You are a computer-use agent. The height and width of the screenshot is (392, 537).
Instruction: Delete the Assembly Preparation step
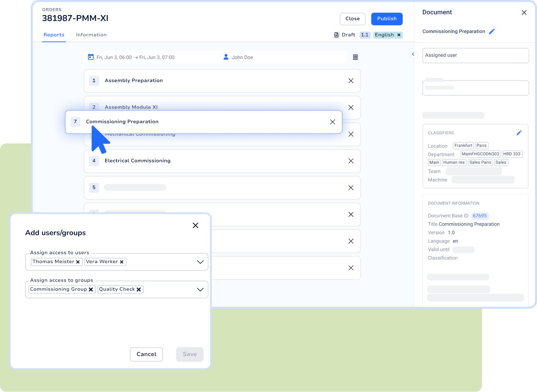[x=351, y=81]
